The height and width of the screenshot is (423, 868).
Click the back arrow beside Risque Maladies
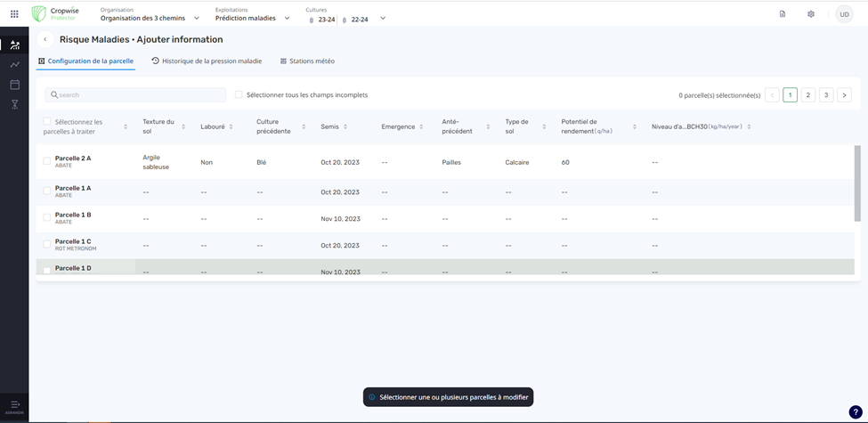point(45,39)
